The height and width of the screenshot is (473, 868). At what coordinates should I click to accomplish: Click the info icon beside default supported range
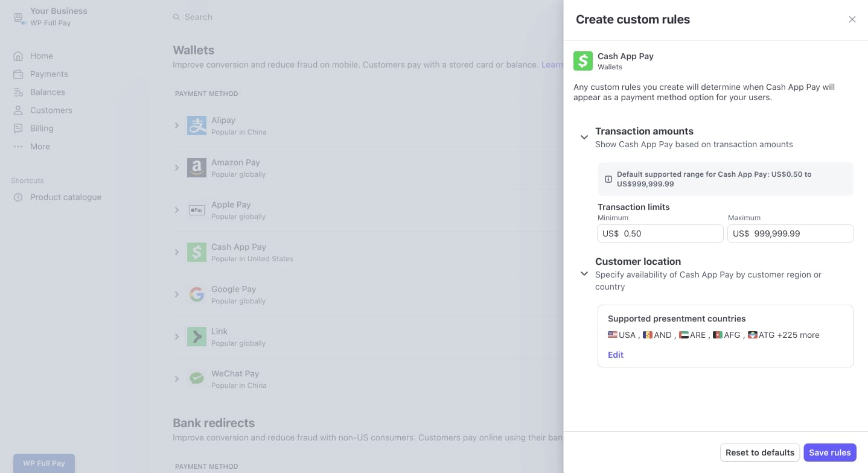pos(608,179)
